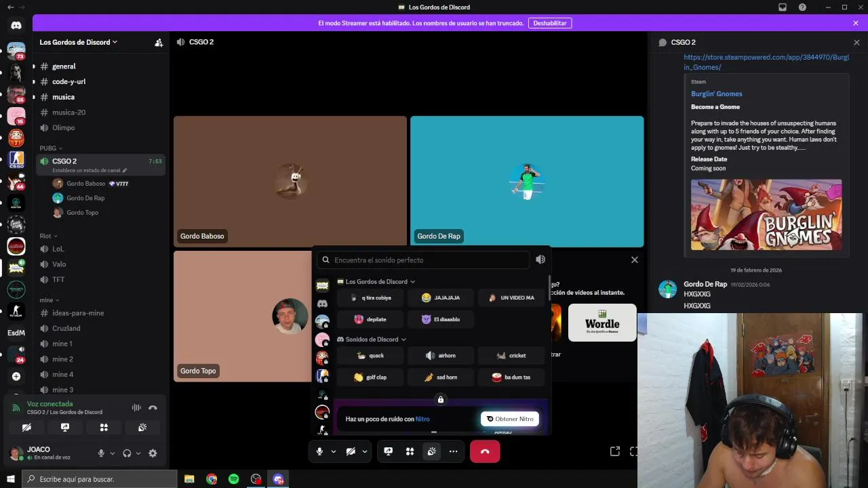Collapse the Riot channel category
Screen dimensions: 868x488
coord(48,236)
